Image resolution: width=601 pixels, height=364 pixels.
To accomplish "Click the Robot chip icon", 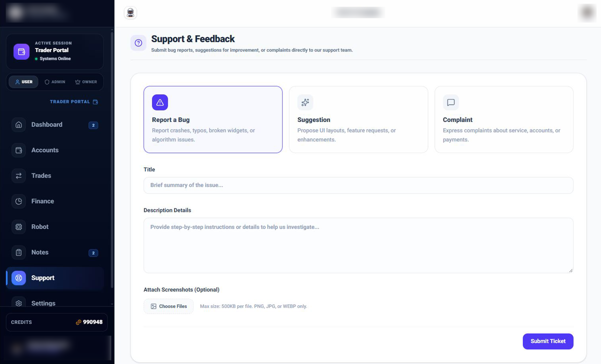I will tap(19, 227).
